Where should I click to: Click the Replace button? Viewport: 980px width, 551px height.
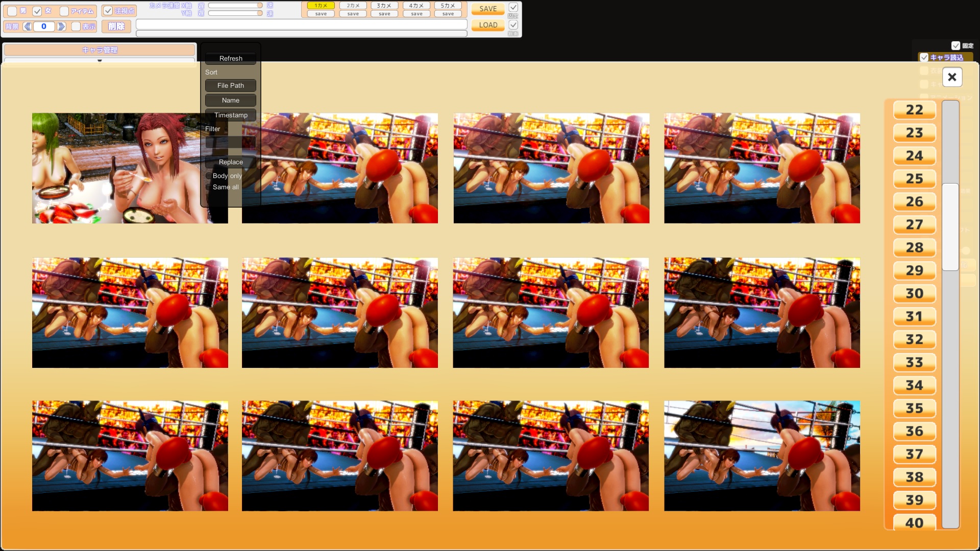click(x=231, y=162)
